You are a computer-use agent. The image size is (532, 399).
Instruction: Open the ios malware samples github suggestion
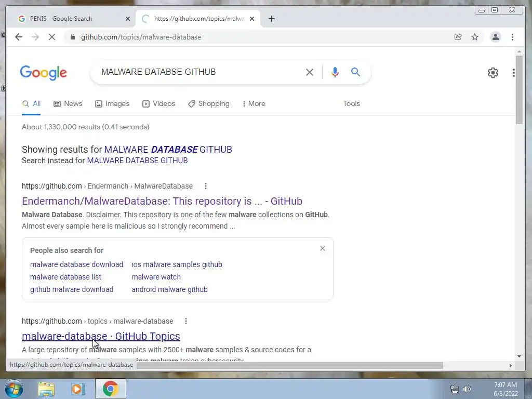click(x=177, y=264)
